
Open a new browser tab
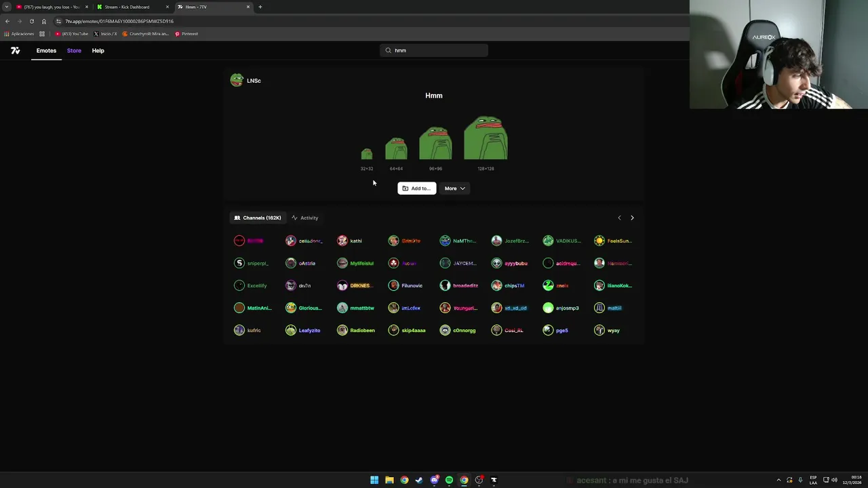click(x=260, y=7)
